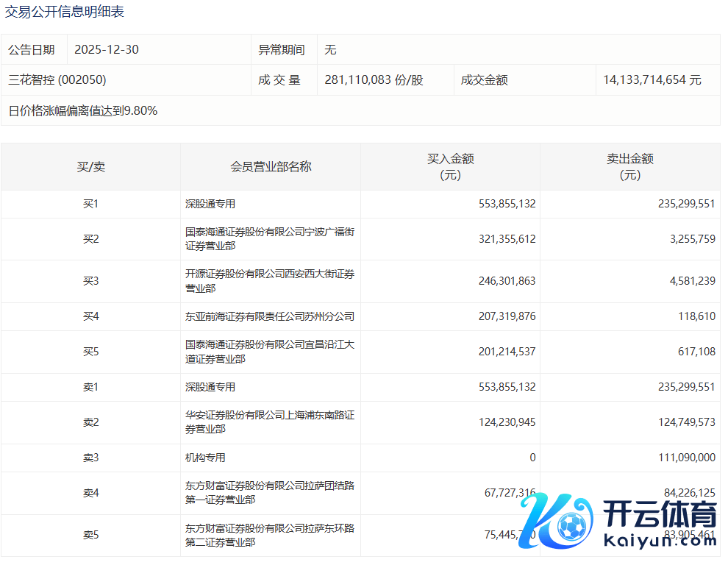This screenshot has height=565, width=728.
Task: Click the 卖5 row label
Action: coord(90,535)
